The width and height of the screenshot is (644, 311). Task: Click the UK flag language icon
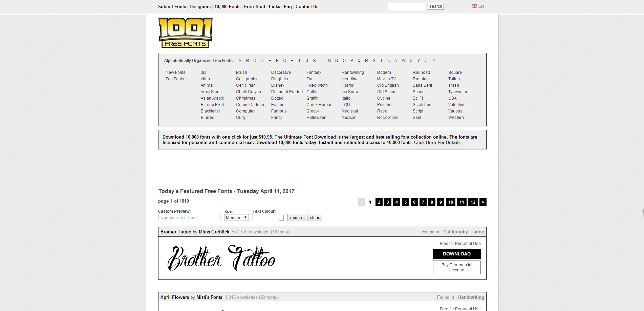pyautogui.click(x=474, y=6)
